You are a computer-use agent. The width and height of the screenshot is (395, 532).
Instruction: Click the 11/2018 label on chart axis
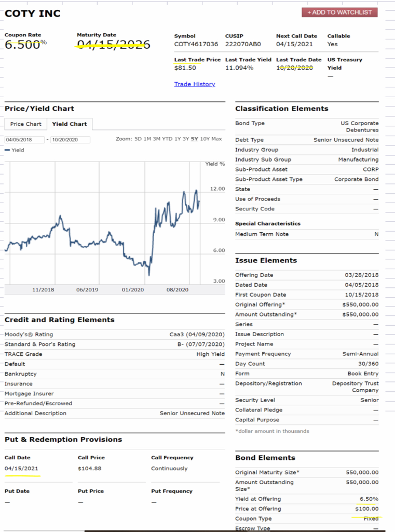(43, 290)
